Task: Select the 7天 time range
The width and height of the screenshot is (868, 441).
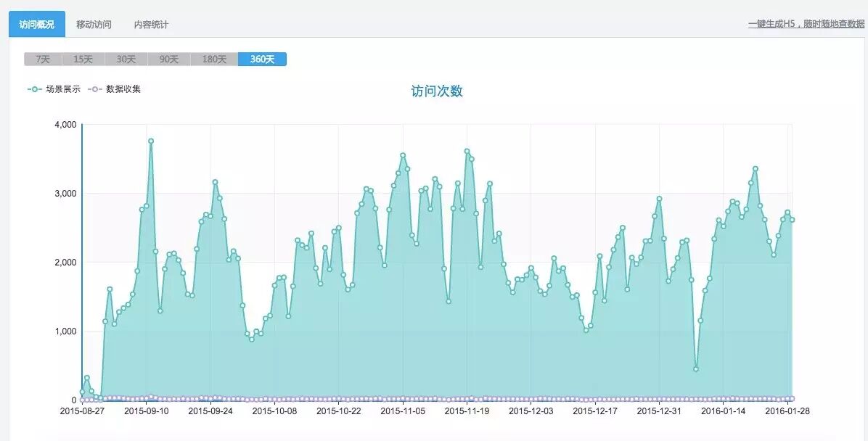Action: (x=43, y=59)
